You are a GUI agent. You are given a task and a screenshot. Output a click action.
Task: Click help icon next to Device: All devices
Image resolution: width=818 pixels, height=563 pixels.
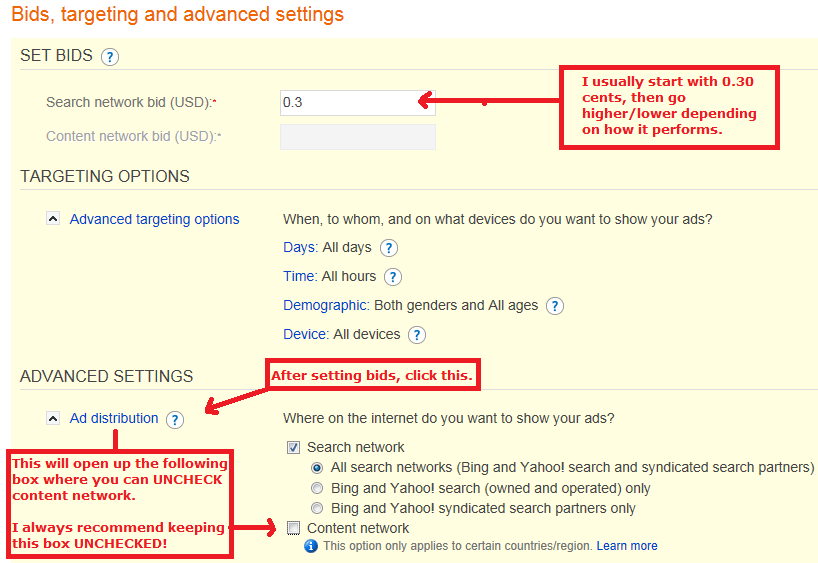(417, 335)
